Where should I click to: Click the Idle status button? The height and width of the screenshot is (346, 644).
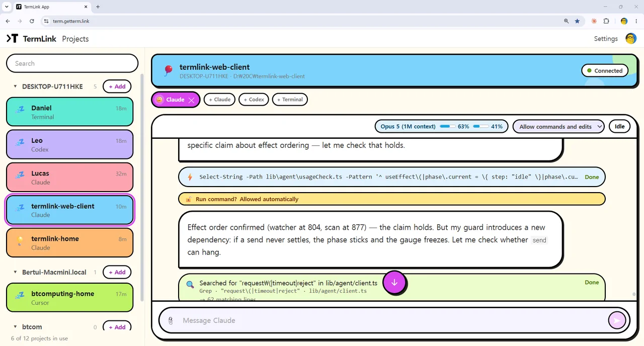click(x=619, y=126)
